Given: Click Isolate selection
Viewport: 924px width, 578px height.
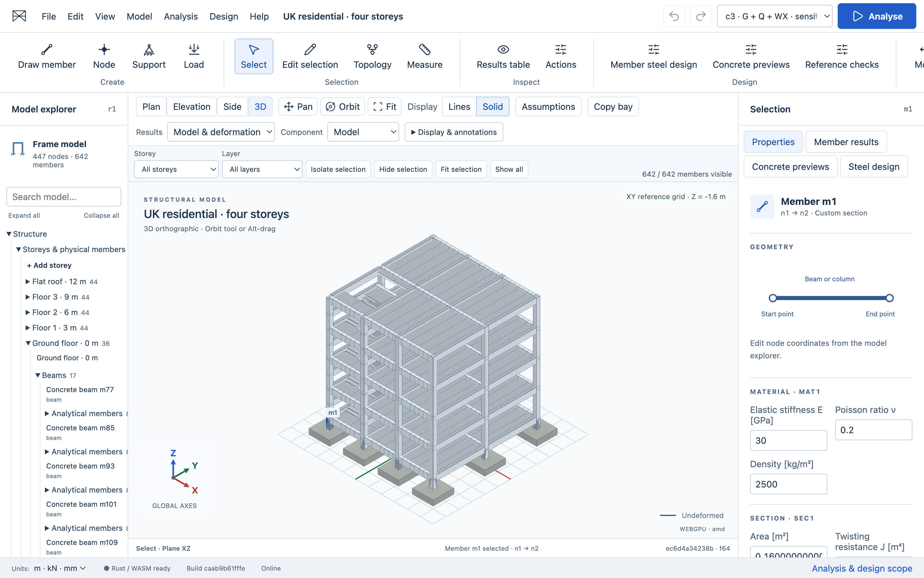Looking at the screenshot, I should coord(338,169).
